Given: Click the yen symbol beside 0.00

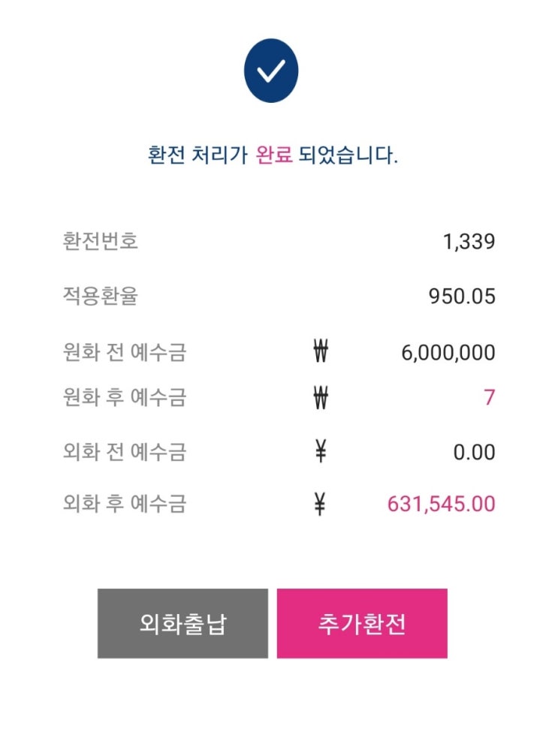Looking at the screenshot, I should [x=321, y=451].
